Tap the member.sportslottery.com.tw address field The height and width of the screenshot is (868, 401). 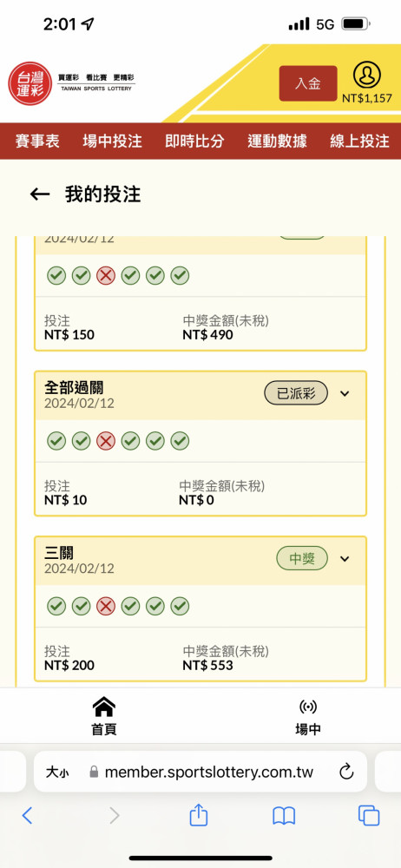point(200,772)
